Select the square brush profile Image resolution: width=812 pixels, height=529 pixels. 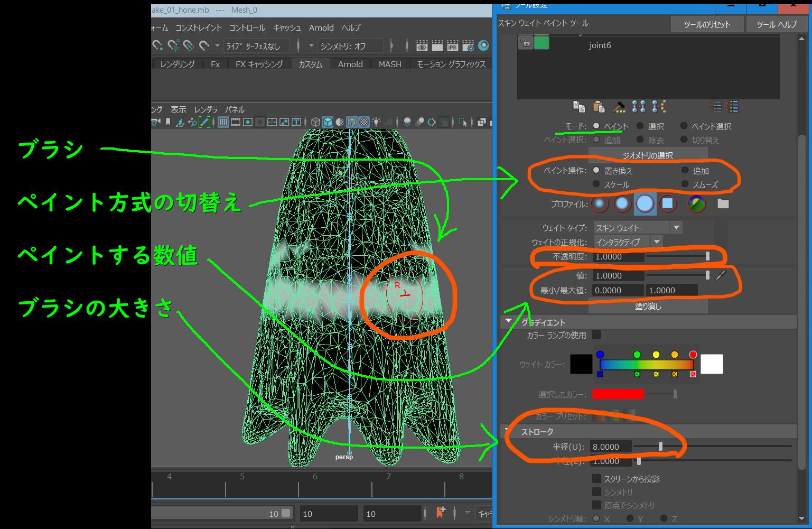[x=668, y=203]
